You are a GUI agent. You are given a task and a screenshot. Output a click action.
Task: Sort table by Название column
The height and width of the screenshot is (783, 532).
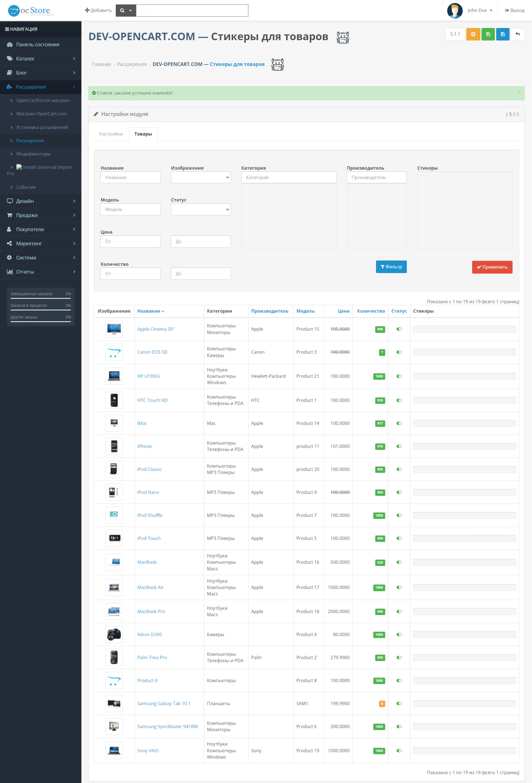[x=151, y=311]
